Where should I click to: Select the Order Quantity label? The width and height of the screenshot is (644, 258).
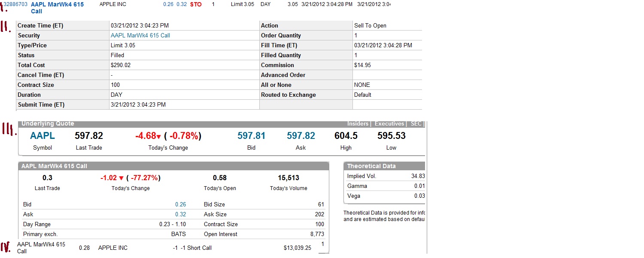pyautogui.click(x=281, y=36)
